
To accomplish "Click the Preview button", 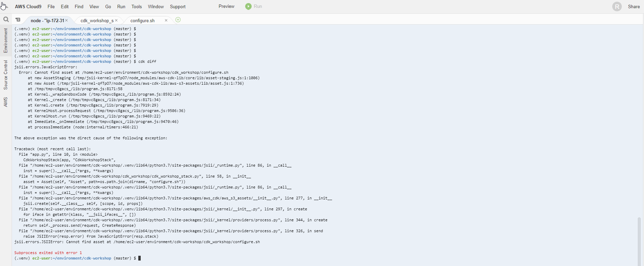I will click(x=226, y=6).
